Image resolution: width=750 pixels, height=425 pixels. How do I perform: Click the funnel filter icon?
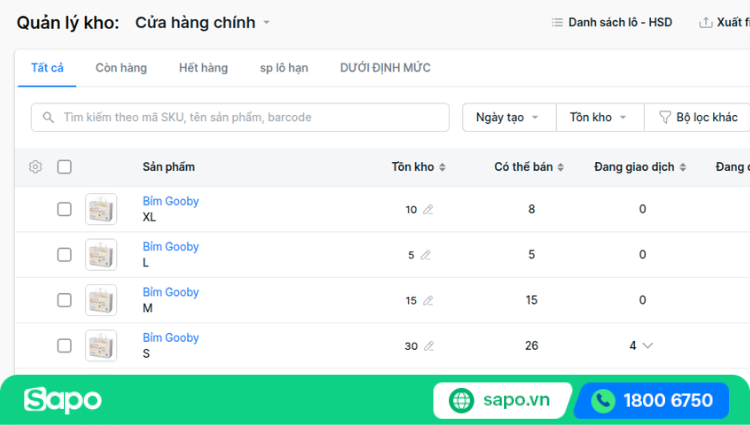[665, 117]
